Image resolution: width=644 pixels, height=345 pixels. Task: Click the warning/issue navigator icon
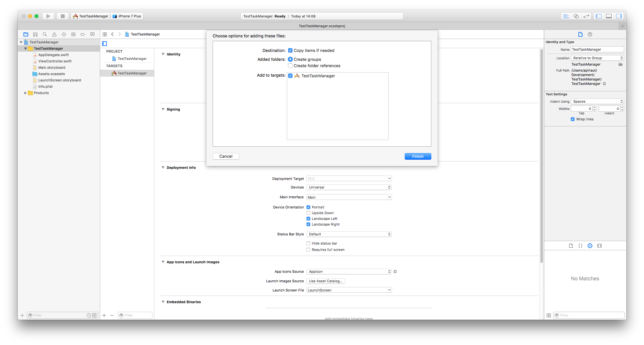54,34
